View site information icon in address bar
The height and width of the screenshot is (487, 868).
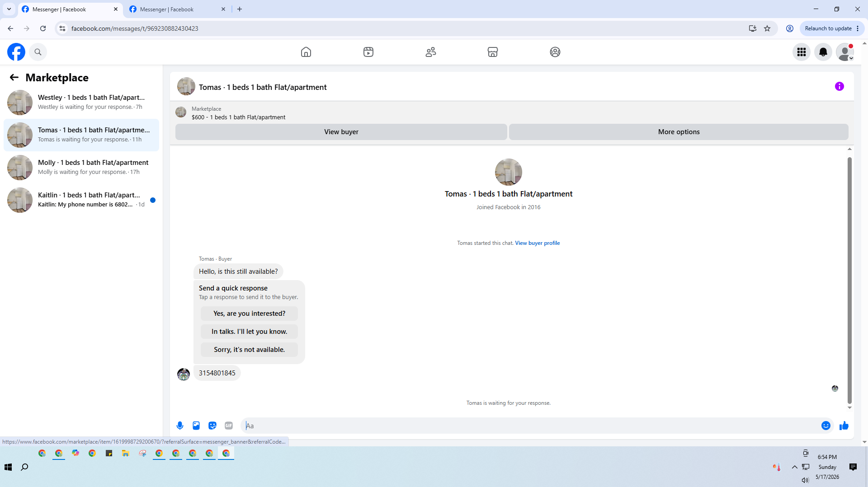[x=62, y=28]
